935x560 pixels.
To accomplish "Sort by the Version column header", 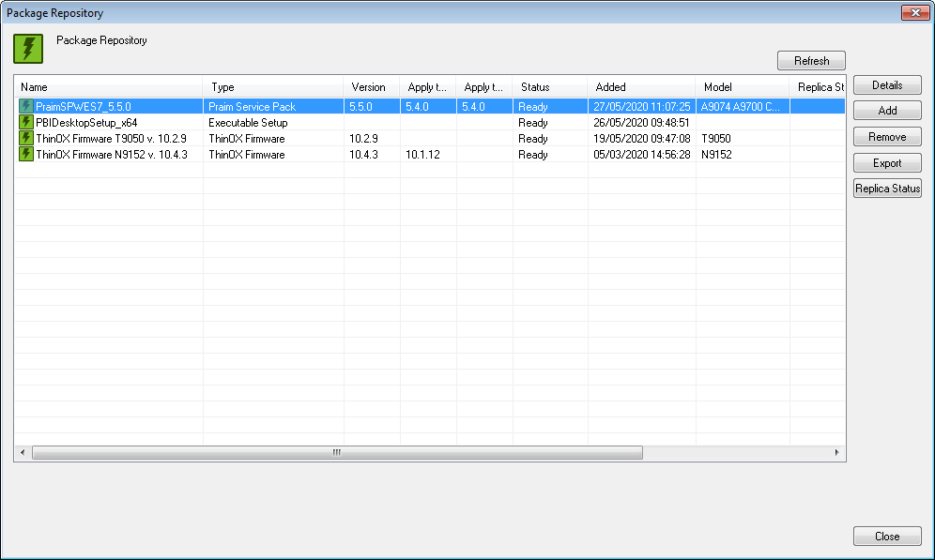I will click(372, 87).
